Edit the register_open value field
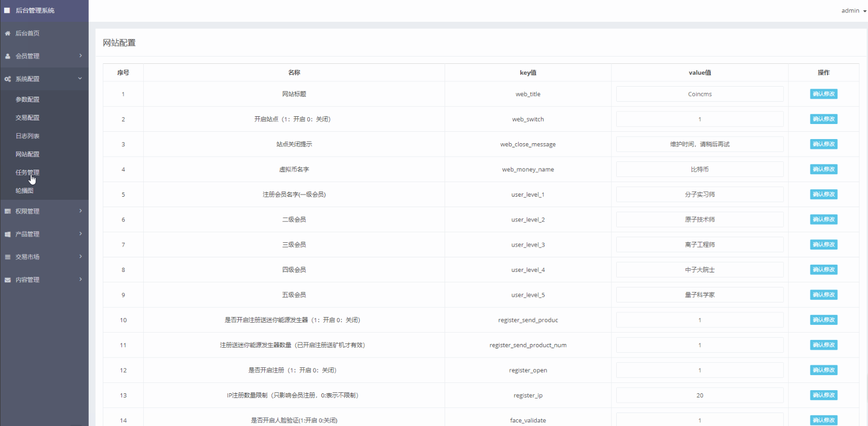Screen dimensions: 868x426 pos(700,370)
